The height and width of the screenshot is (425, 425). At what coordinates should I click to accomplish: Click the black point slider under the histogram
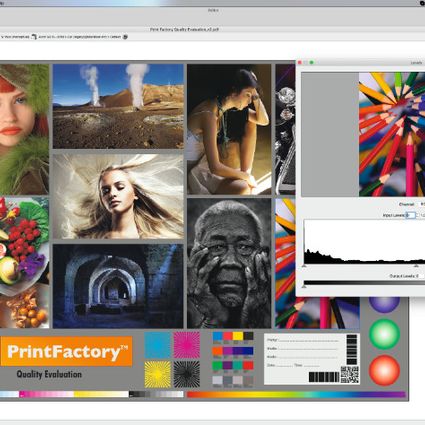[x=304, y=266]
